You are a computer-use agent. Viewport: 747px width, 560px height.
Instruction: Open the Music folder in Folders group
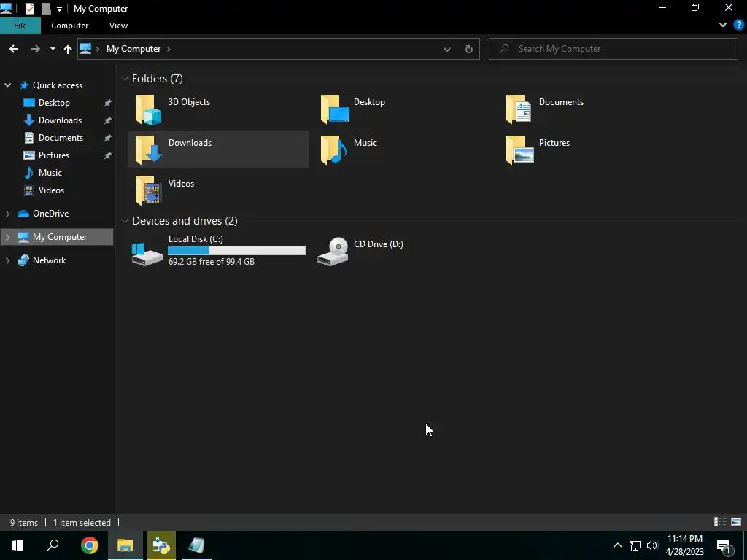pyautogui.click(x=334, y=150)
